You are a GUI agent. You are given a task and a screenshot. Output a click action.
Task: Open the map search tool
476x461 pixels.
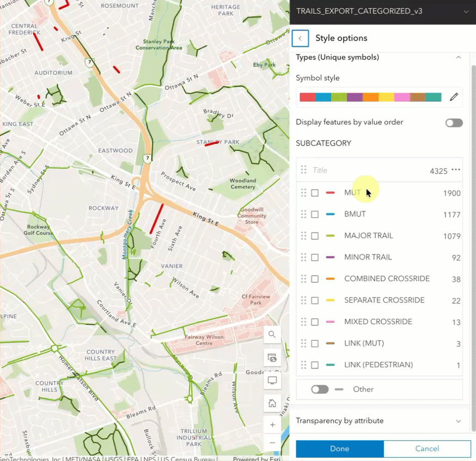[272, 334]
